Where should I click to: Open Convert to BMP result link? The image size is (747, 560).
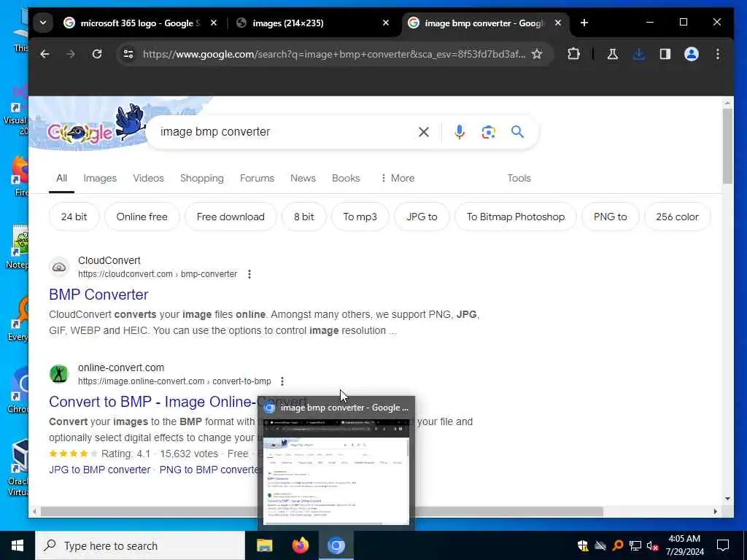pyautogui.click(x=153, y=402)
